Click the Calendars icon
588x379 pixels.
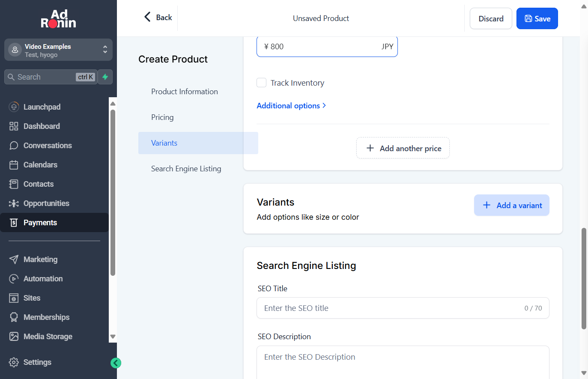14,164
